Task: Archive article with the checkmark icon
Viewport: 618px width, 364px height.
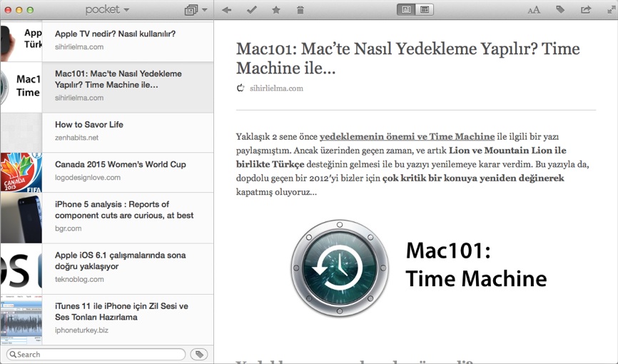Action: (251, 10)
